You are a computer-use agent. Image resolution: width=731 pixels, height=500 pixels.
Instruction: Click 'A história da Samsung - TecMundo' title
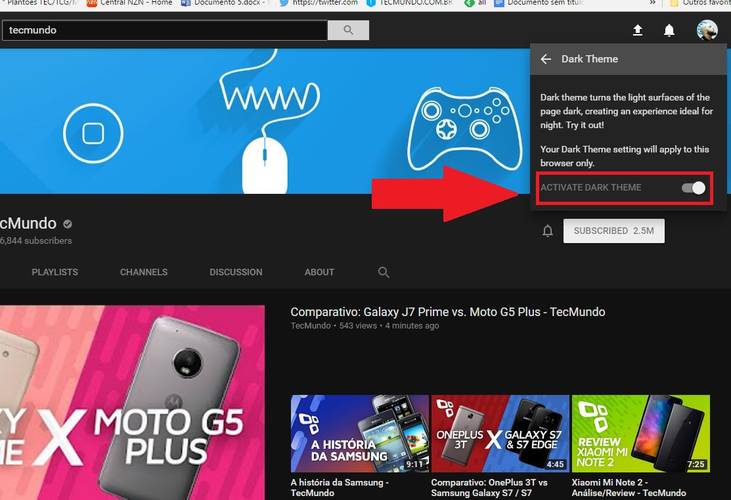339,487
